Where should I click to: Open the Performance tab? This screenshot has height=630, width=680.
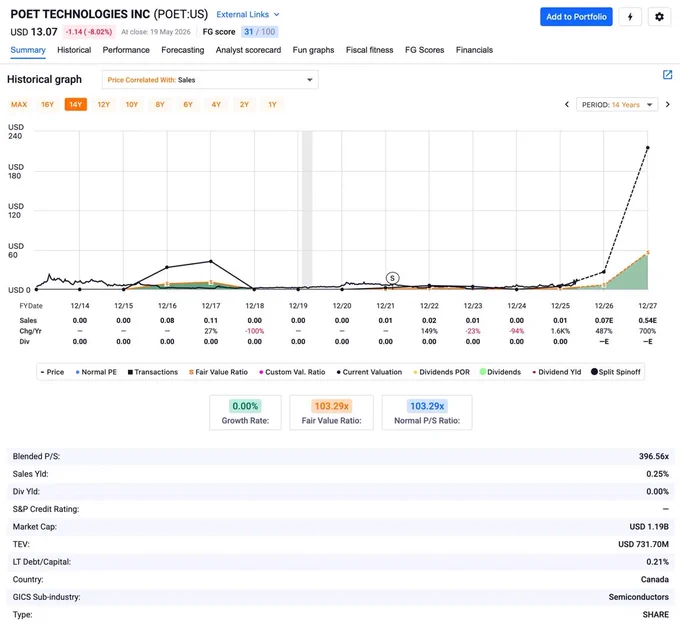point(126,50)
